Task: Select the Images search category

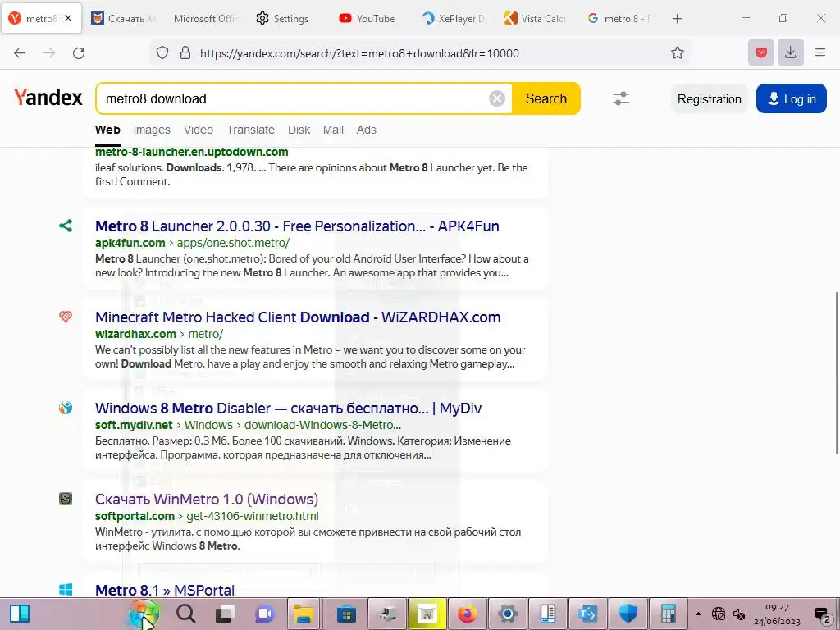Action: click(x=152, y=130)
